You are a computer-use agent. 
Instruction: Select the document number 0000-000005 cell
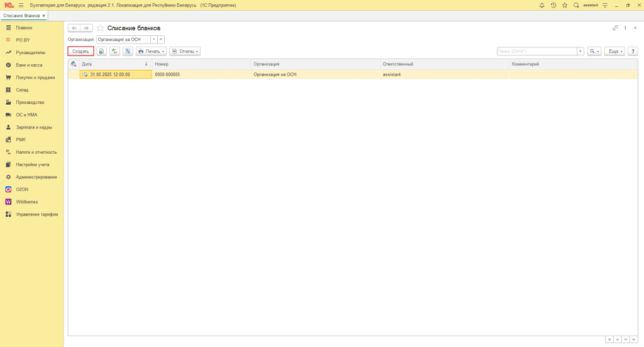coord(201,74)
